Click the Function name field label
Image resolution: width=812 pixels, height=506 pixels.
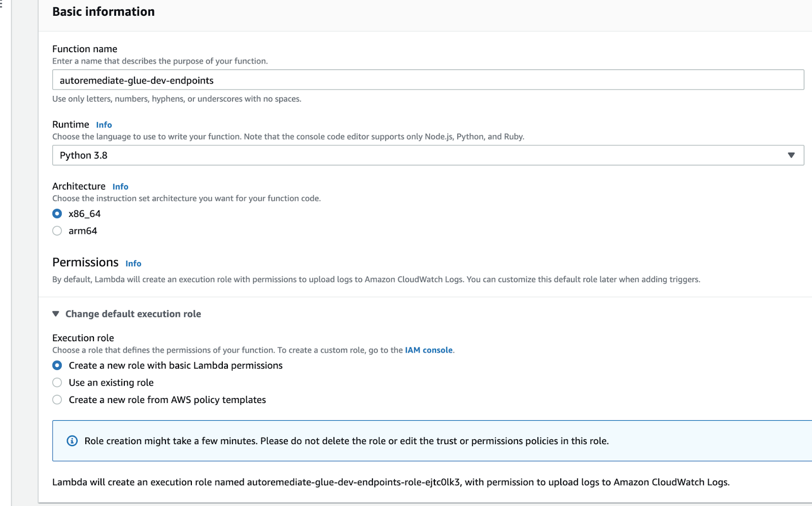[85, 49]
